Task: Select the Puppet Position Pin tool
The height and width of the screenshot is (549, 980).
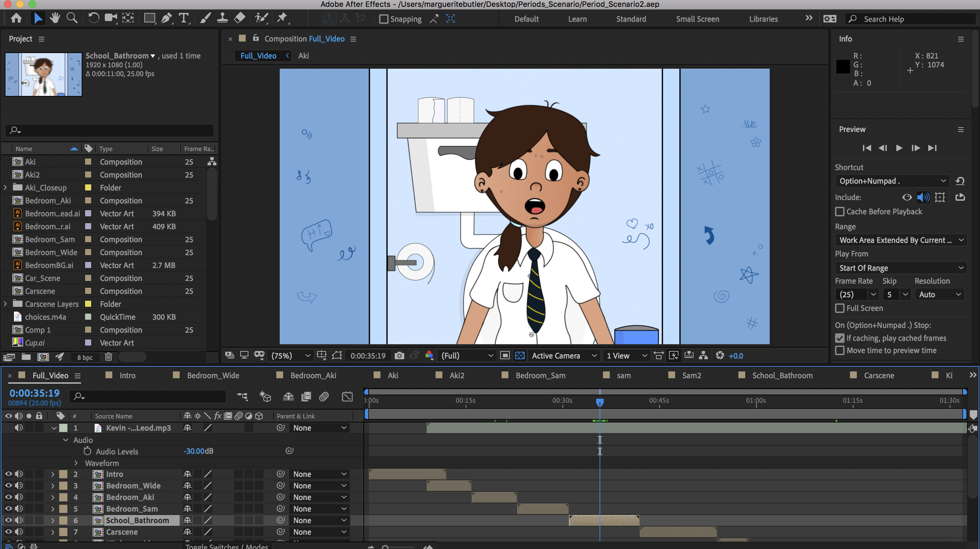Action: [x=282, y=18]
